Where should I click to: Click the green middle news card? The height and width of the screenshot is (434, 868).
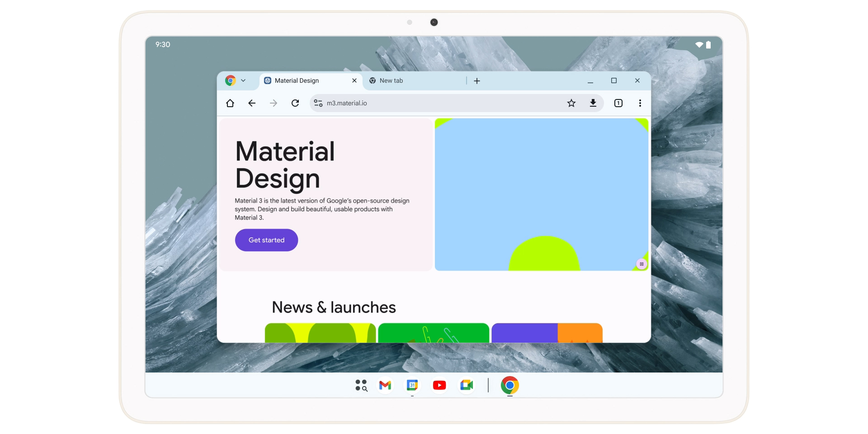tap(434, 333)
